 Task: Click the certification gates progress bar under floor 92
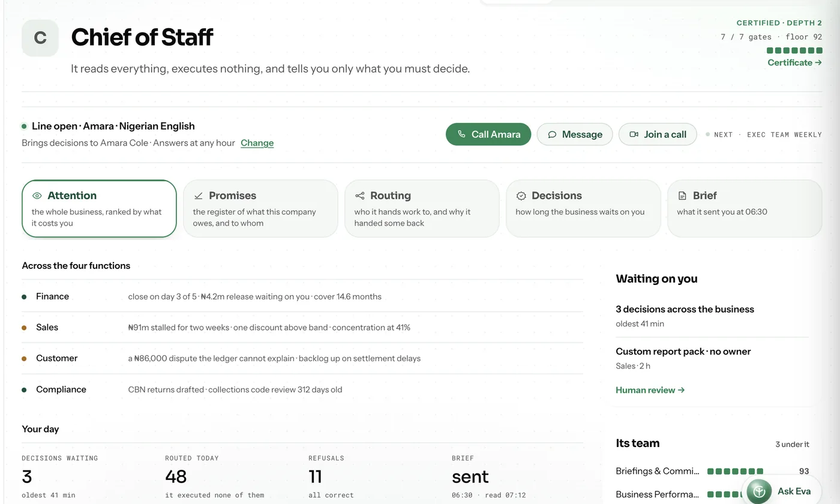tap(794, 50)
